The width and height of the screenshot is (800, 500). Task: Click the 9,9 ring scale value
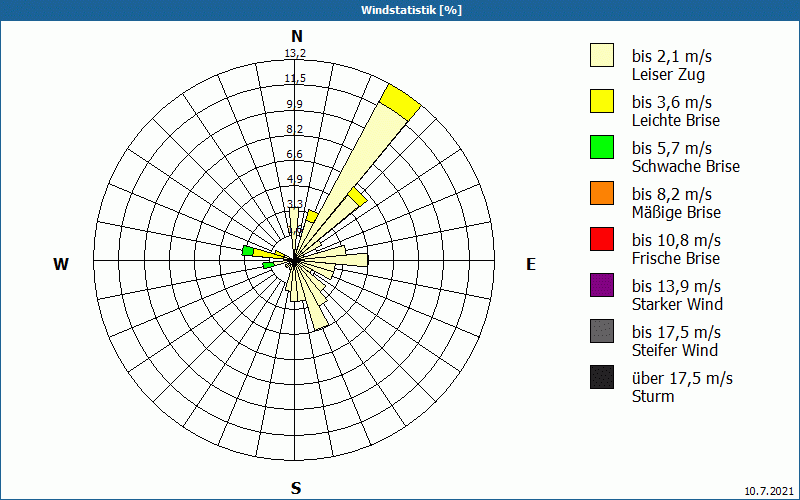pos(294,104)
